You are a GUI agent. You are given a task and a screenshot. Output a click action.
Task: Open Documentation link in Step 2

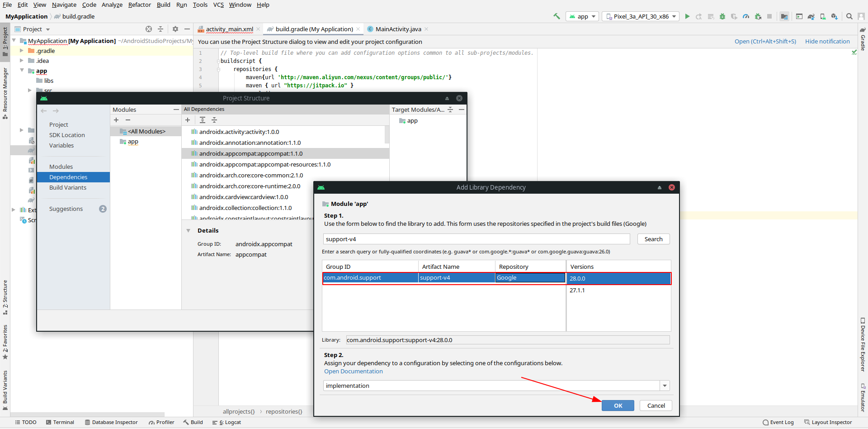coord(353,372)
